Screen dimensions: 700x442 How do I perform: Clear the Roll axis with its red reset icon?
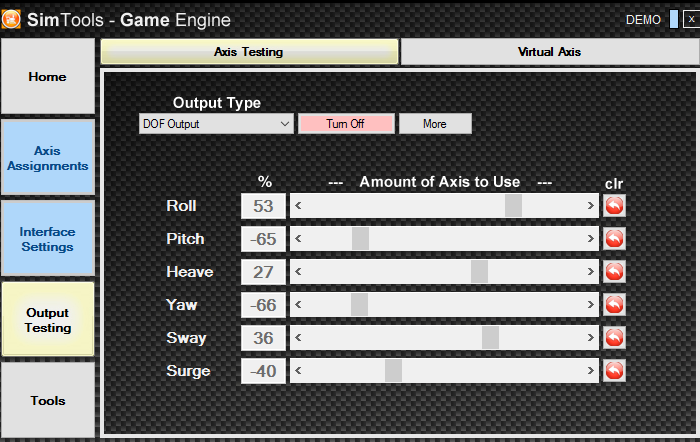click(x=614, y=206)
